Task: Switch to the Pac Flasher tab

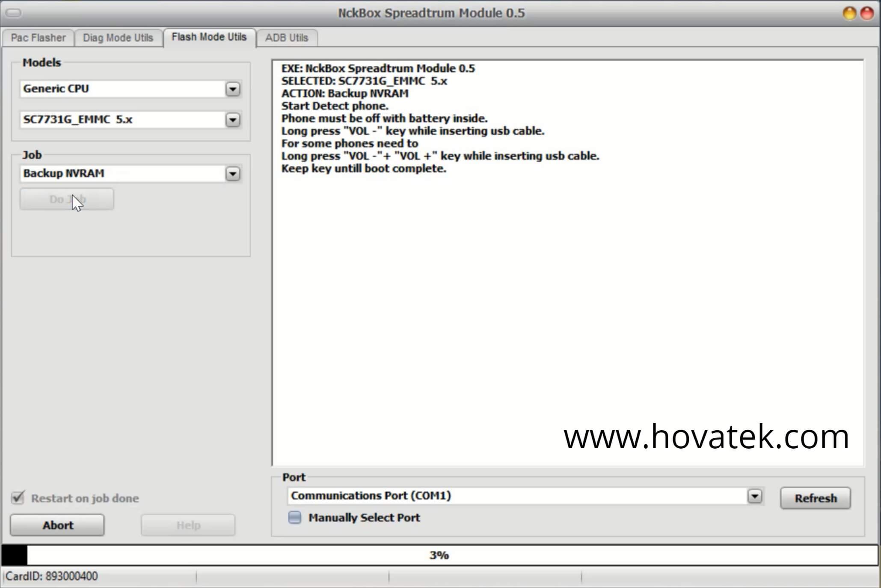Action: [38, 38]
